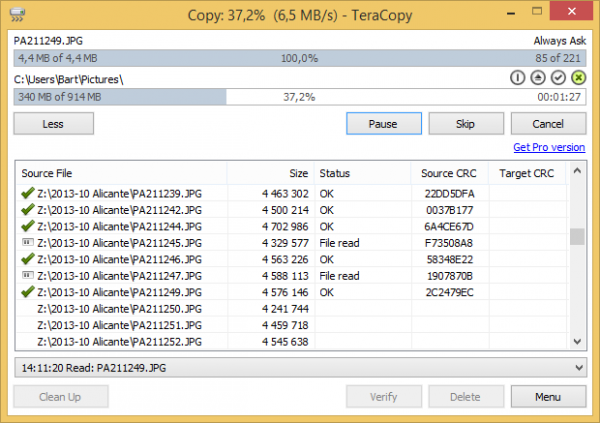Open the Menu button
Screen dimensions: 600x423
(x=548, y=397)
